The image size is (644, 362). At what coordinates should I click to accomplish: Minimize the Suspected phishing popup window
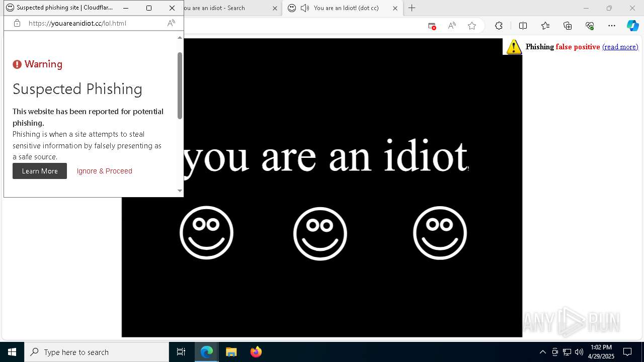[126, 8]
